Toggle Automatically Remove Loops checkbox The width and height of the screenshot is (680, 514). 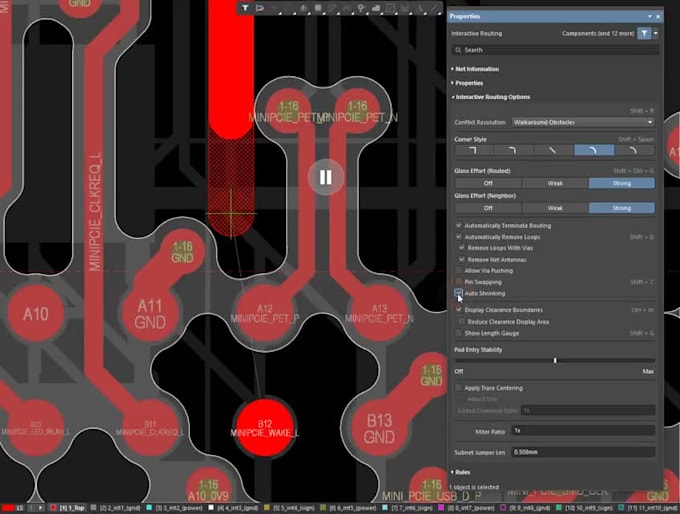458,237
